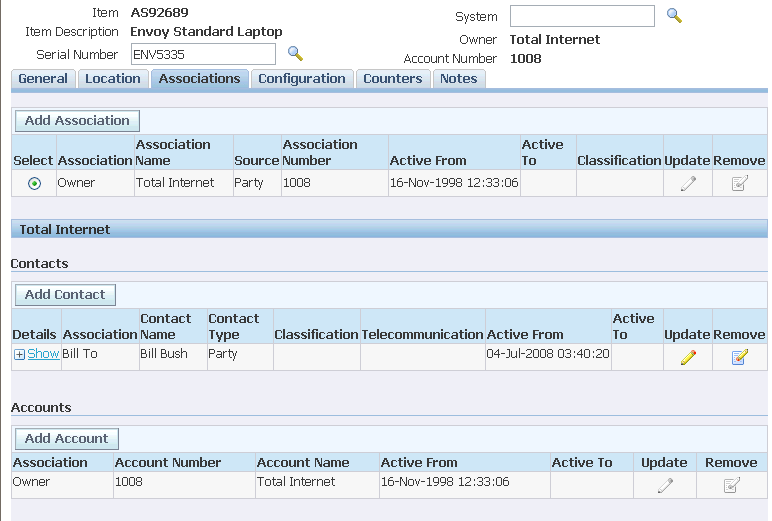Open the System field search magnifier
Screen dimensions: 772x521
click(674, 15)
